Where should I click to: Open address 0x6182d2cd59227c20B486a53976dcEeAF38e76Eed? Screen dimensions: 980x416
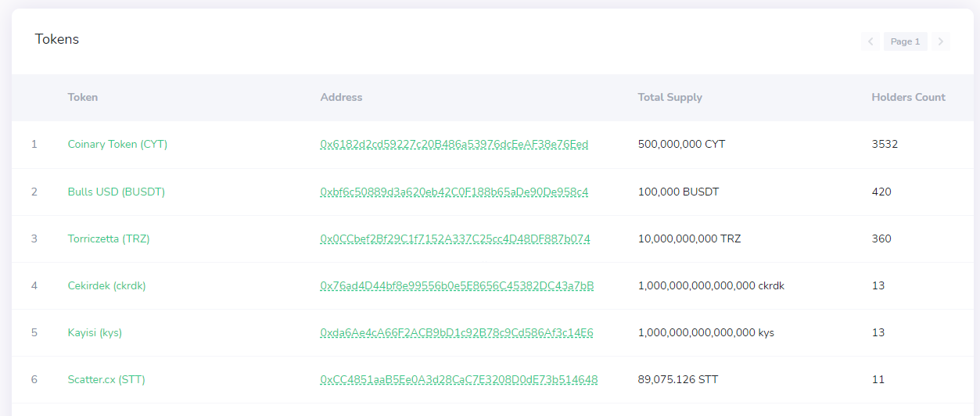(454, 145)
